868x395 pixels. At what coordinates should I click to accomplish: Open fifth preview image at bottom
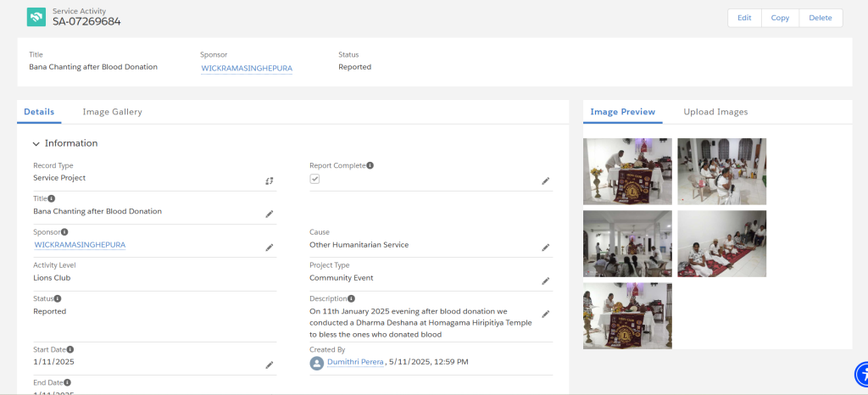(x=627, y=316)
